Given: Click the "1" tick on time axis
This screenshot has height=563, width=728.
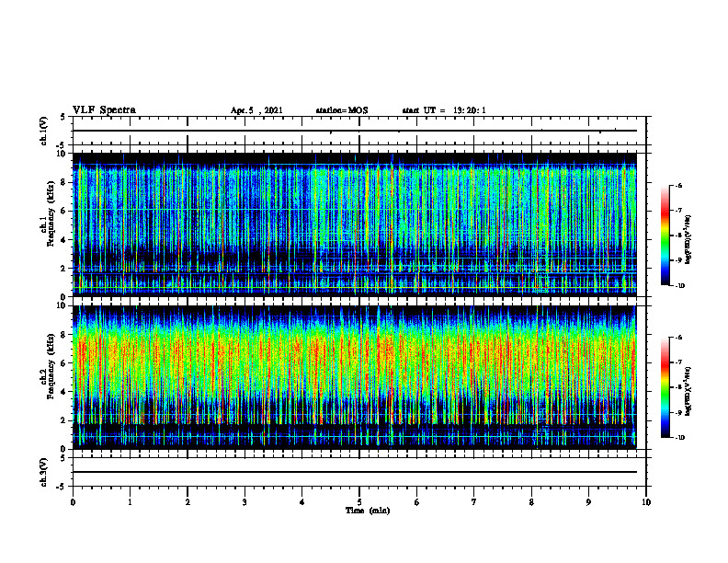Looking at the screenshot, I should click(x=130, y=502).
